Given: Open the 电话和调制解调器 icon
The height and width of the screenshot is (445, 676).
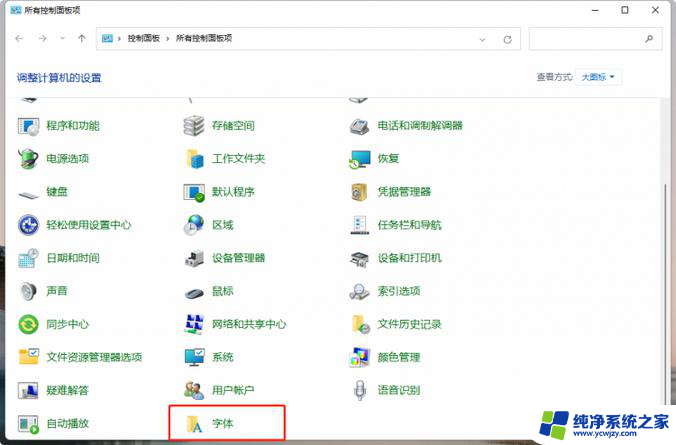Looking at the screenshot, I should pos(360,126).
